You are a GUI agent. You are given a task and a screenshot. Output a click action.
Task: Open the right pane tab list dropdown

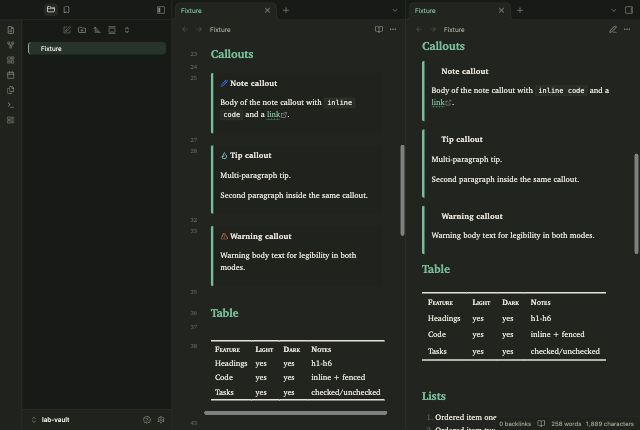613,11
